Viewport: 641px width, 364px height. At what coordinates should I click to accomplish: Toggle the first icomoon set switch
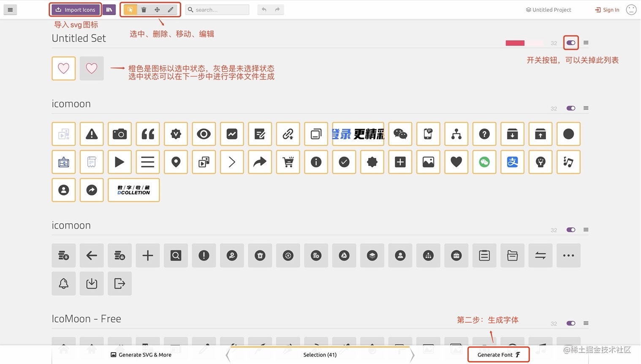570,108
